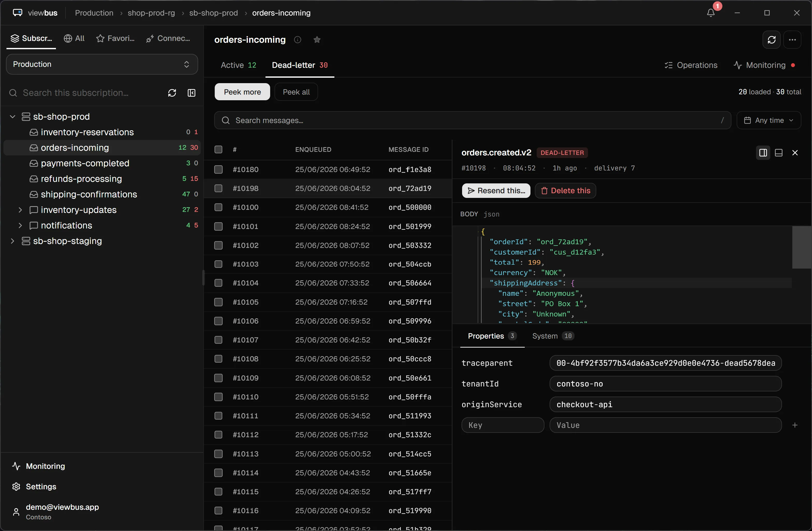The image size is (812, 531).
Task: Open the Production environment dropdown
Action: (x=102, y=64)
